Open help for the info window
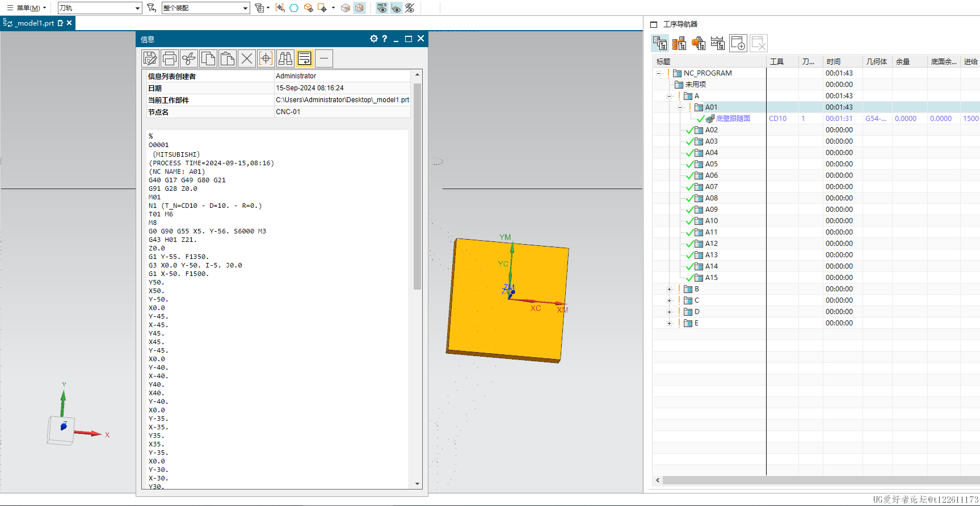 [385, 39]
